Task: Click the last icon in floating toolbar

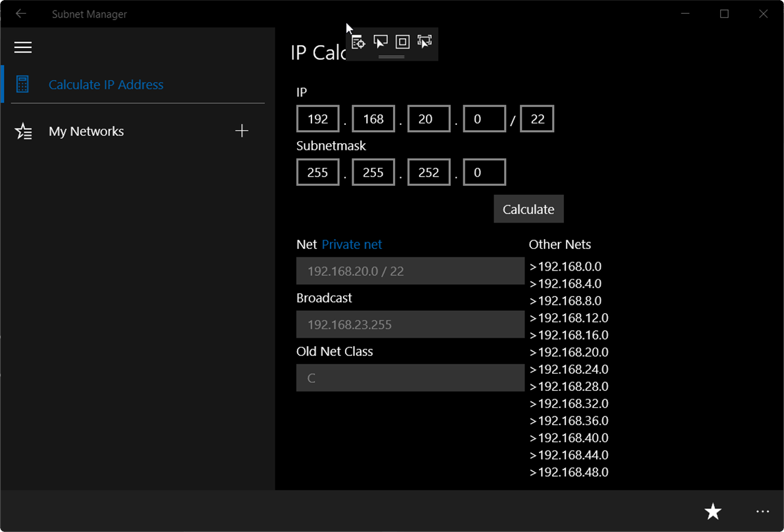Action: tap(425, 41)
